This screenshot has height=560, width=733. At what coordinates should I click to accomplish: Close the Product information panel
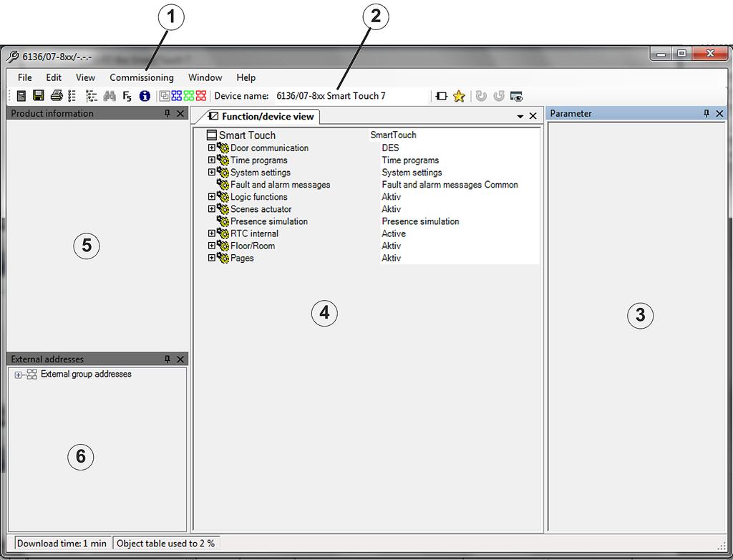pyautogui.click(x=180, y=113)
